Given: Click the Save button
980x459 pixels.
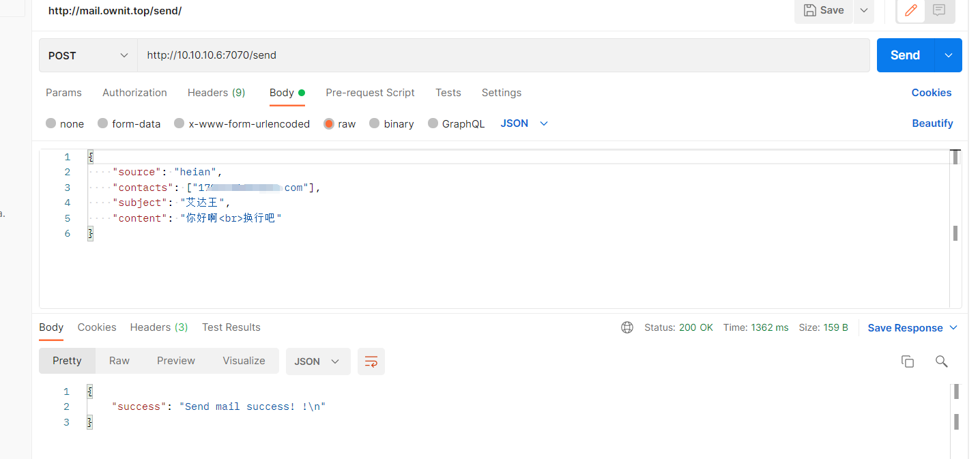Looking at the screenshot, I should point(824,10).
